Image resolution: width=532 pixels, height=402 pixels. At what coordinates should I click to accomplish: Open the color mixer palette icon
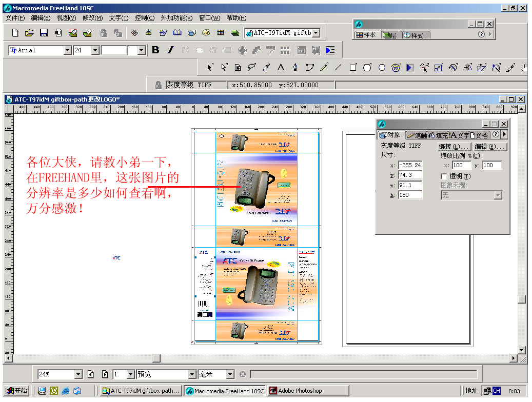point(206,33)
